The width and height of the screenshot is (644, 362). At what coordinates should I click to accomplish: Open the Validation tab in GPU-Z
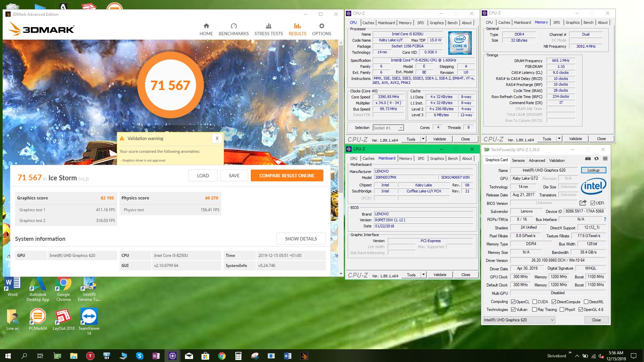tap(557, 161)
